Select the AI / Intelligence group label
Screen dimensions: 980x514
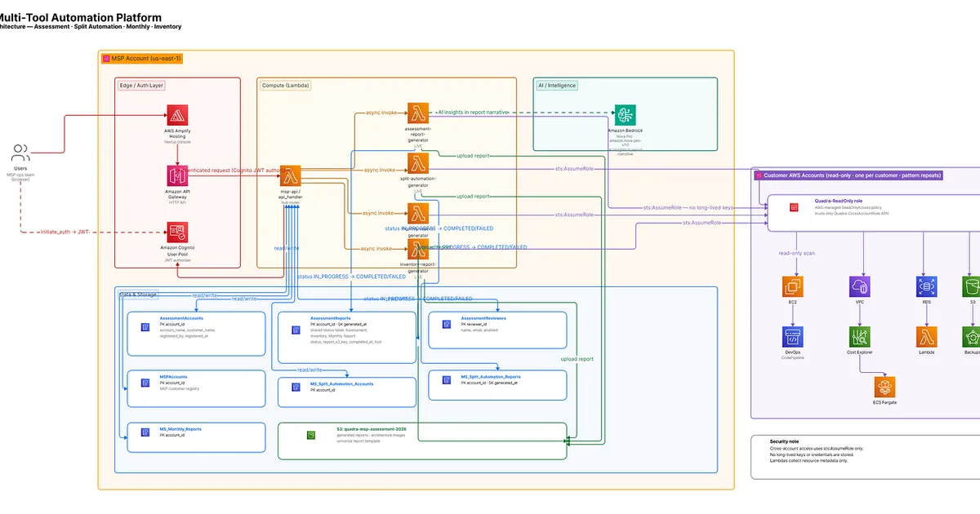pos(557,85)
